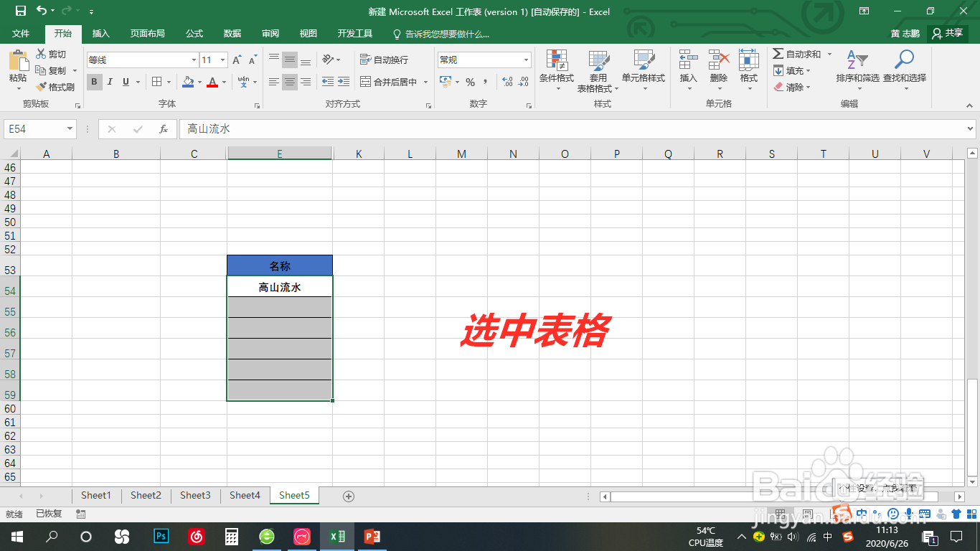Click the 新工作表 add sheet button
This screenshot has height=551, width=980.
click(349, 495)
